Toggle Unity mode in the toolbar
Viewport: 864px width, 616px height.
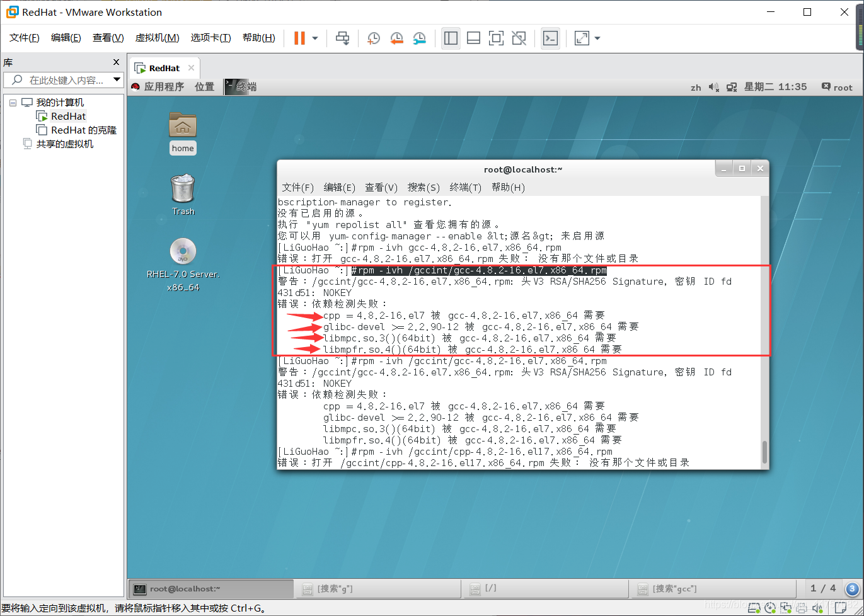point(519,38)
